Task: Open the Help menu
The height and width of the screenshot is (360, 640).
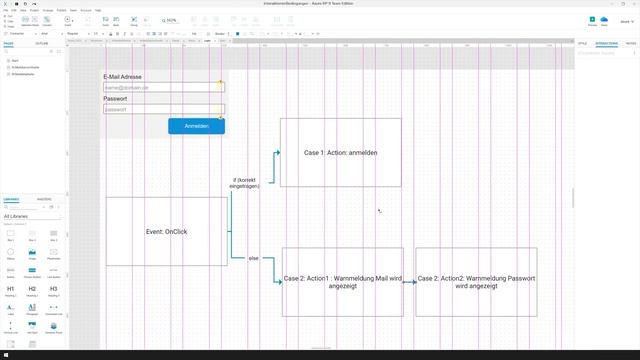Action: pyautogui.click(x=98, y=10)
